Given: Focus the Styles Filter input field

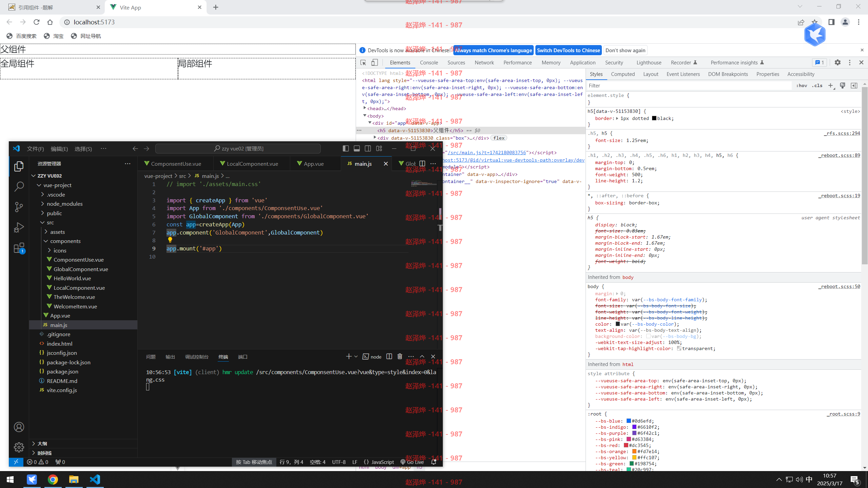Looking at the screenshot, I should pyautogui.click(x=689, y=86).
